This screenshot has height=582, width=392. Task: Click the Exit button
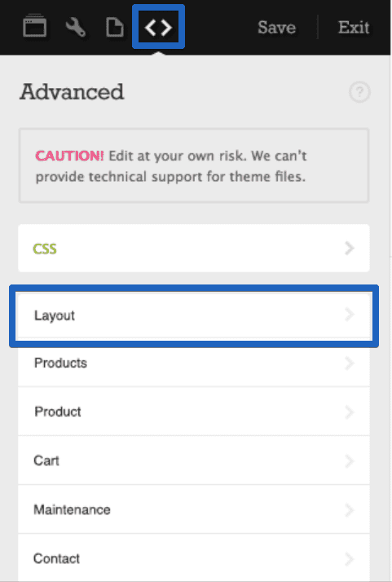[x=354, y=27]
